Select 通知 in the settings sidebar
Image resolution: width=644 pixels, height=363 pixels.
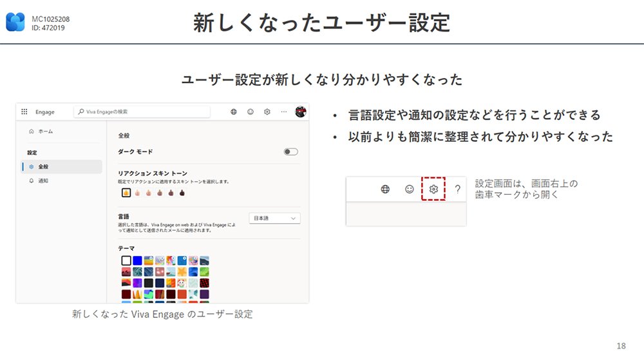(62, 181)
